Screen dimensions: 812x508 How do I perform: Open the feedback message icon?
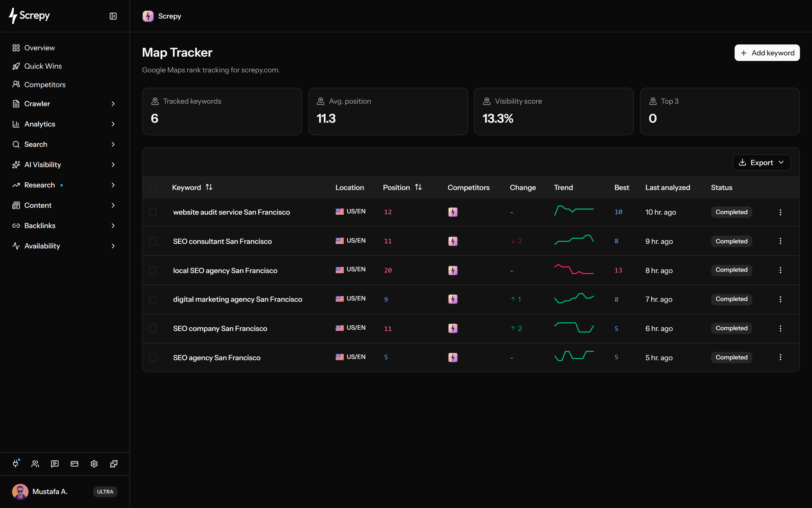[55, 464]
